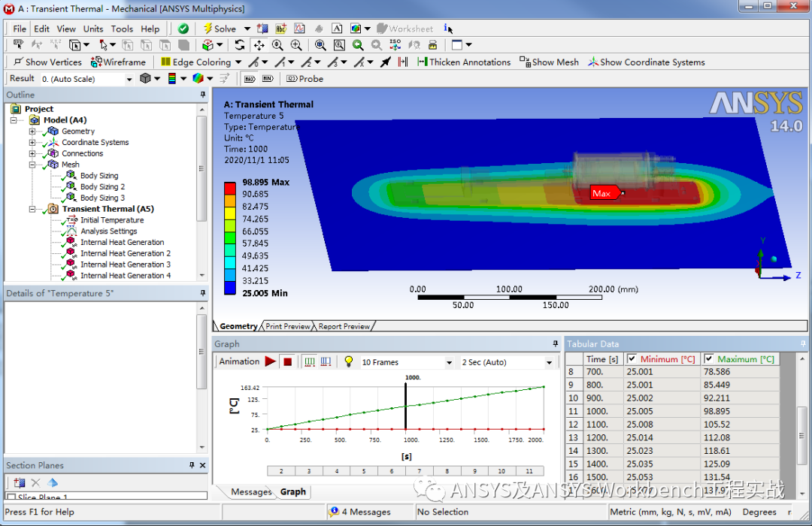Select the pan tool icon
This screenshot has height=526, width=812.
pos(259,45)
